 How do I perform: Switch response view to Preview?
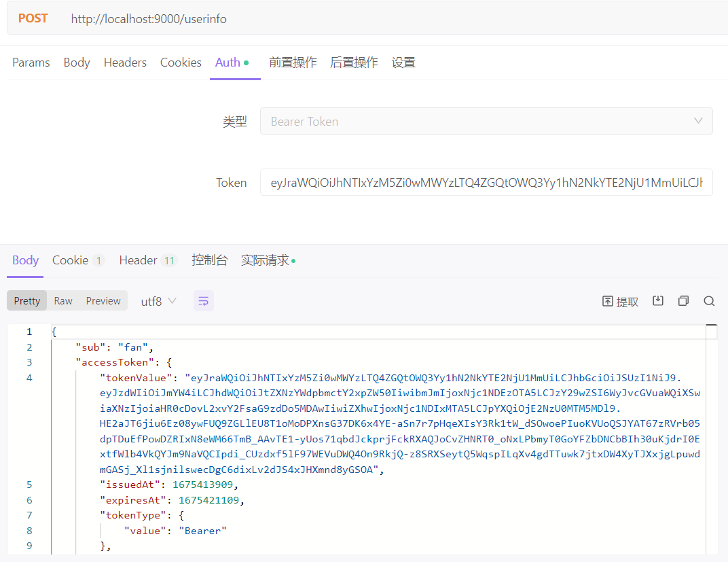pos(103,301)
